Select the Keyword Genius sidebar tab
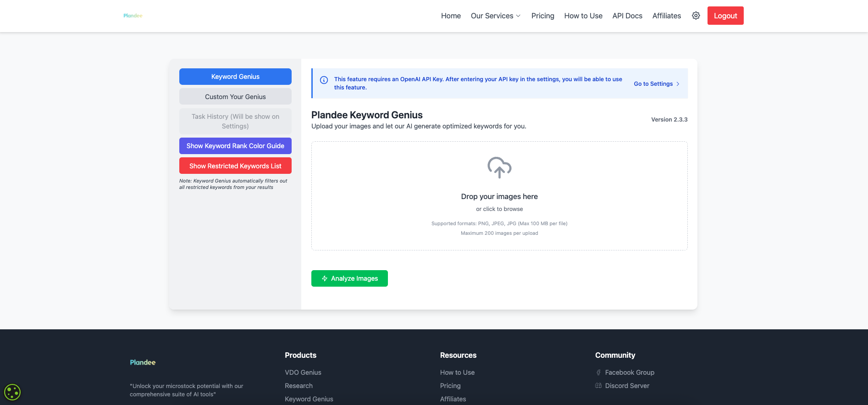 pyautogui.click(x=235, y=77)
